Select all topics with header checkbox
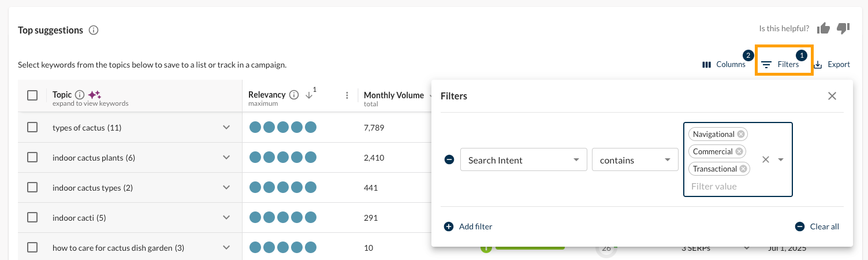Screen dimensions: 868x260 [x=32, y=95]
